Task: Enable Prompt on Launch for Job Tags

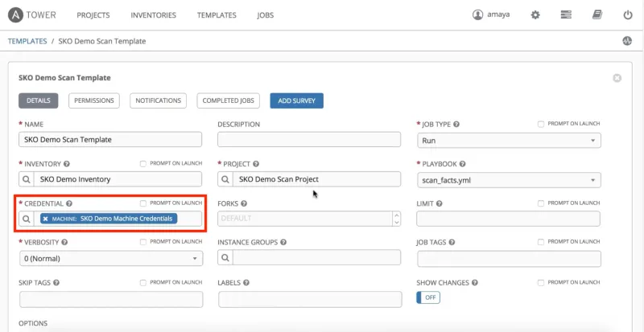Action: pos(541,242)
